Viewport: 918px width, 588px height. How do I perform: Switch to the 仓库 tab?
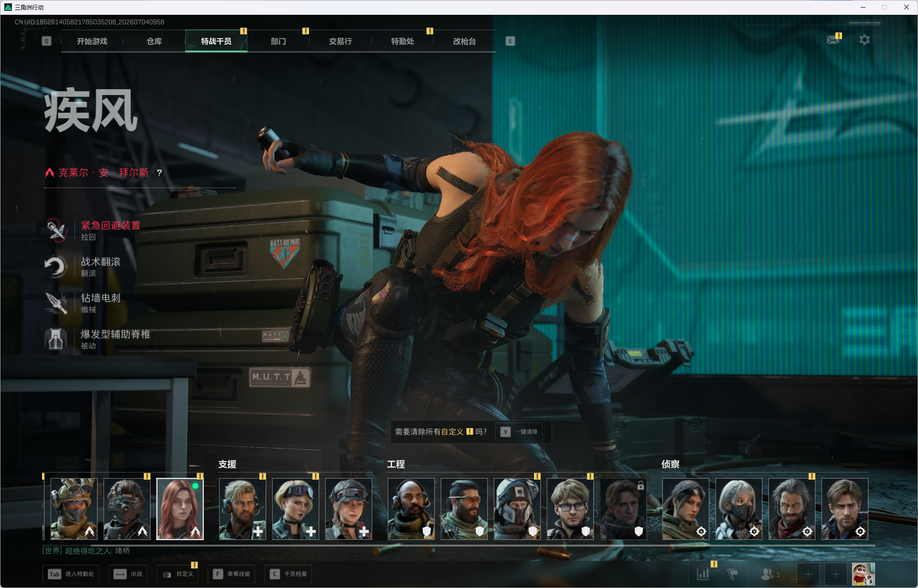point(154,42)
